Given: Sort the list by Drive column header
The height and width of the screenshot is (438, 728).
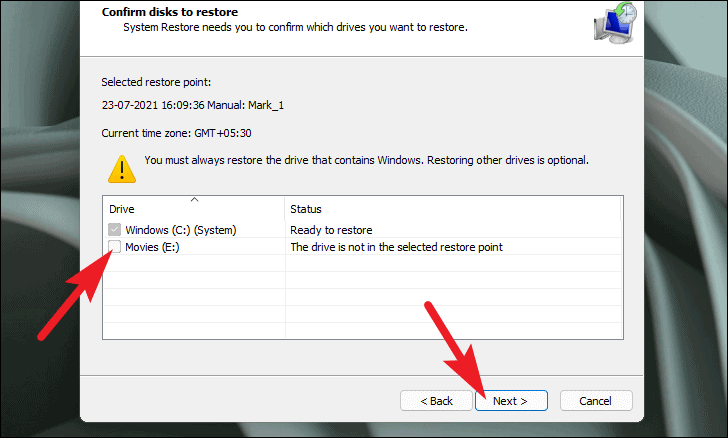Looking at the screenshot, I should point(194,209).
